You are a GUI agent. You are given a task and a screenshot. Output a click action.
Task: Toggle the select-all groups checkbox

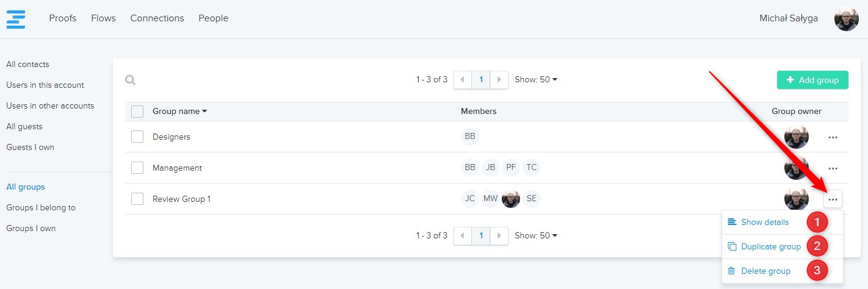click(x=137, y=112)
